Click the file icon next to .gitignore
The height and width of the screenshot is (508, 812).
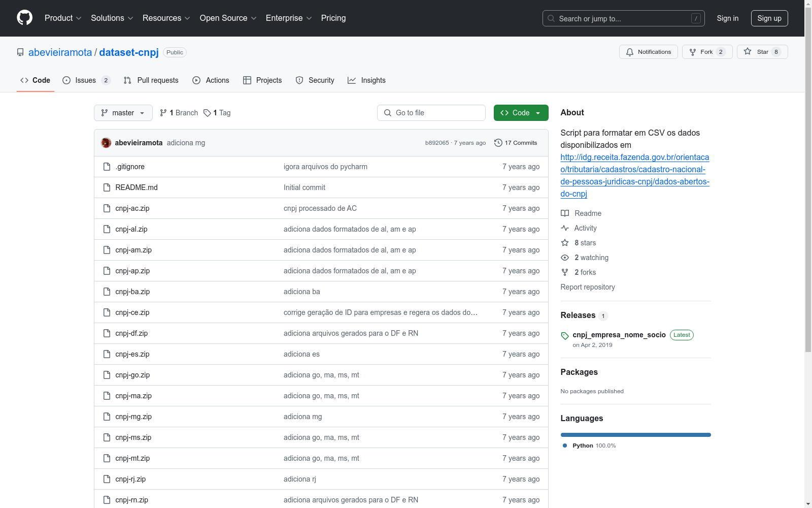coord(107,167)
